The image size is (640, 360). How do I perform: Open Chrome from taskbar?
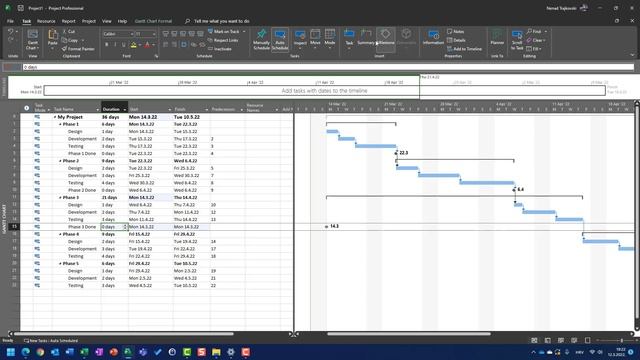(40, 352)
